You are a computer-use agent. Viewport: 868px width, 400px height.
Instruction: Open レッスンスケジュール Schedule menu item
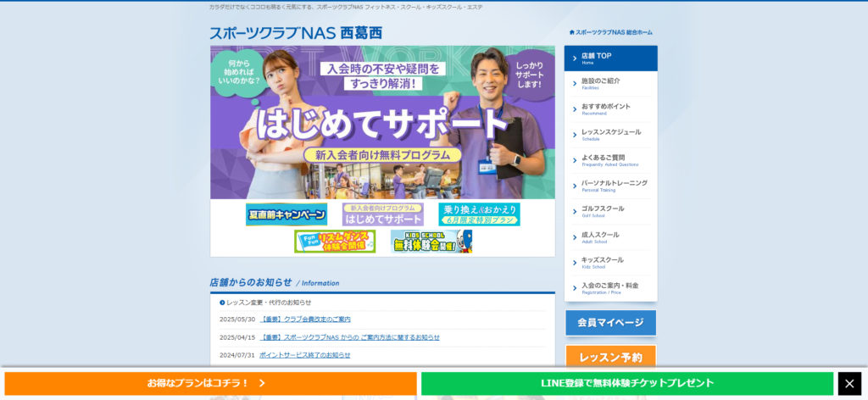610,135
